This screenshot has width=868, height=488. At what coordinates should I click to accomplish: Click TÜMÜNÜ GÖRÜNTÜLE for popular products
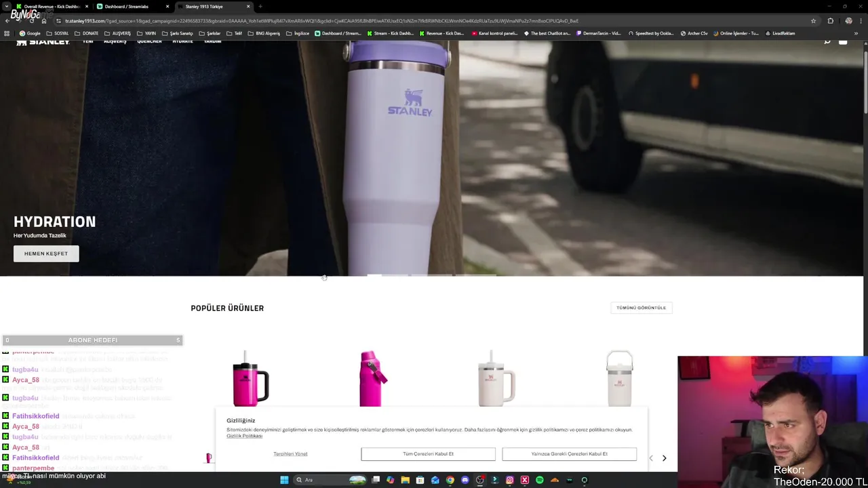point(641,308)
